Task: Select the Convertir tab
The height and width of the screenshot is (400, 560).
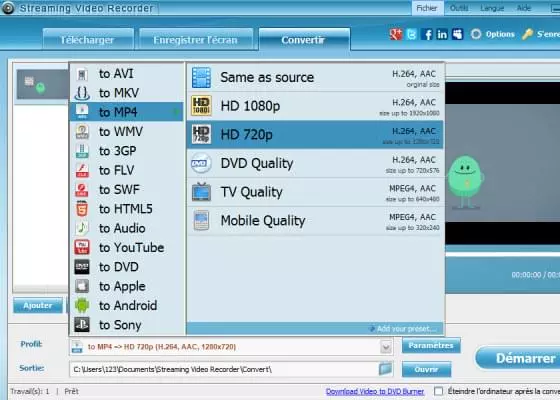Action: click(x=304, y=39)
